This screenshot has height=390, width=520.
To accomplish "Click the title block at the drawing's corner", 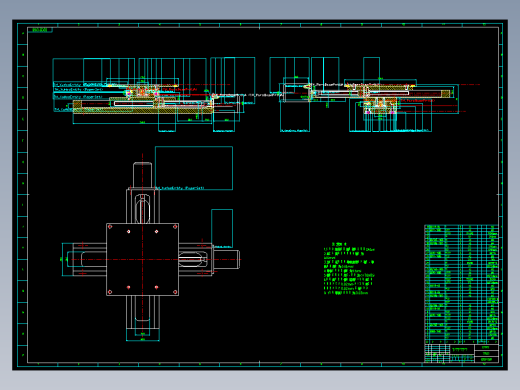I will click(x=461, y=353).
